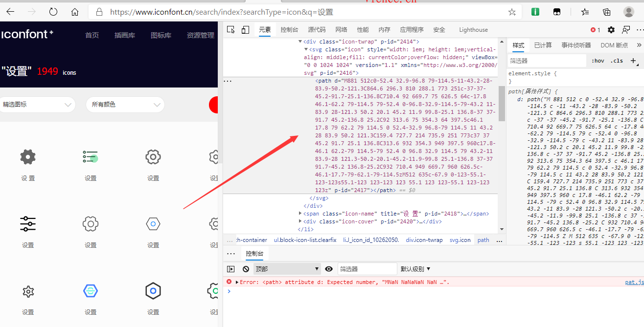Image resolution: width=644 pixels, height=327 pixels.
Task: Click the solid gear icon in results
Action: [x=28, y=157]
